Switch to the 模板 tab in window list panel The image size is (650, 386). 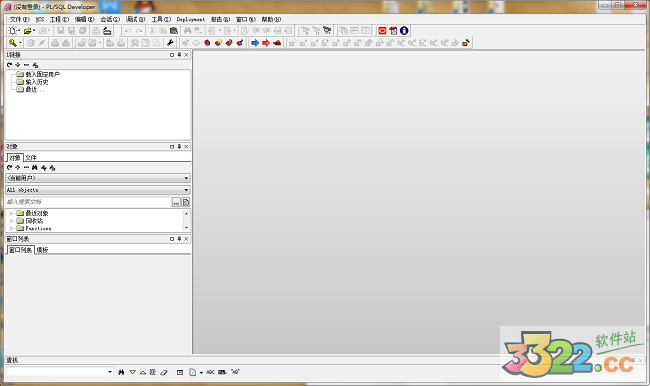pyautogui.click(x=42, y=250)
